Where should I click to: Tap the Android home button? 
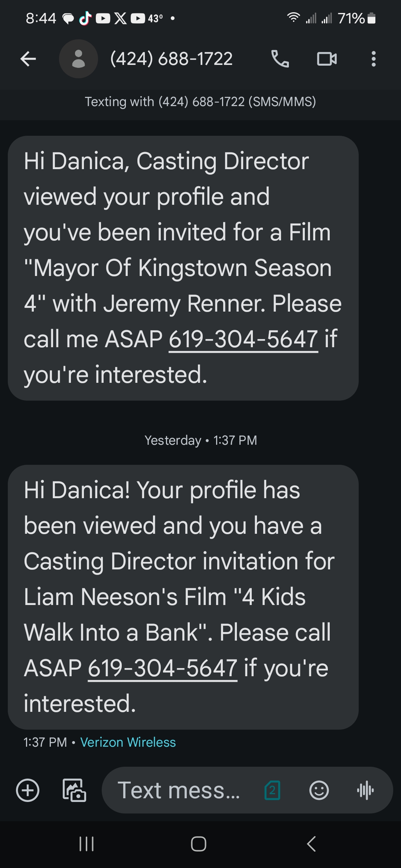point(199,844)
